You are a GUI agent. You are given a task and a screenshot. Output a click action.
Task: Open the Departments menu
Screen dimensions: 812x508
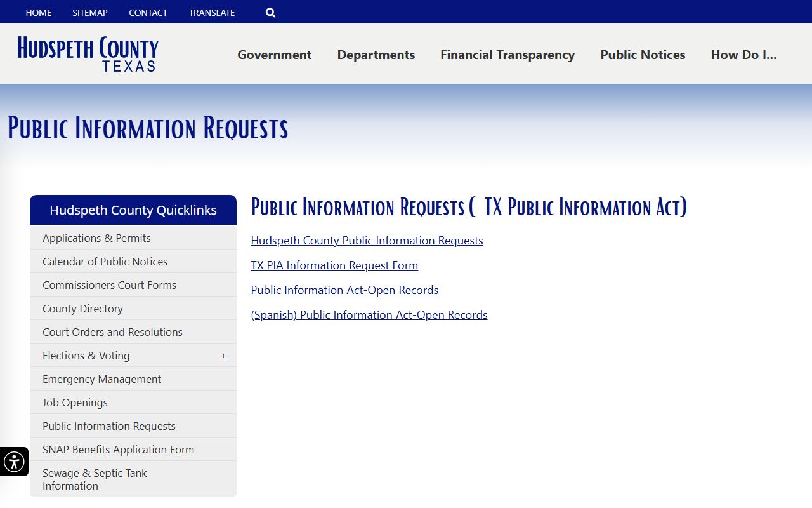coord(376,55)
